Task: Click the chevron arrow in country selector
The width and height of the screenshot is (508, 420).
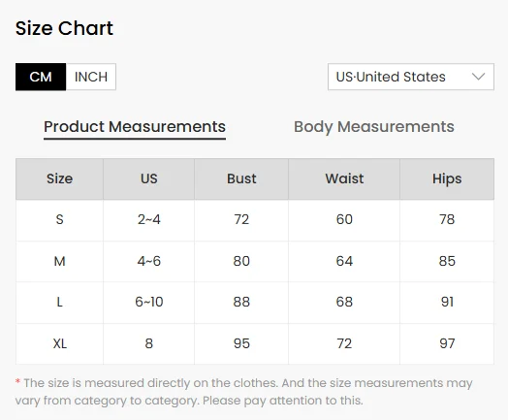Action: point(478,77)
